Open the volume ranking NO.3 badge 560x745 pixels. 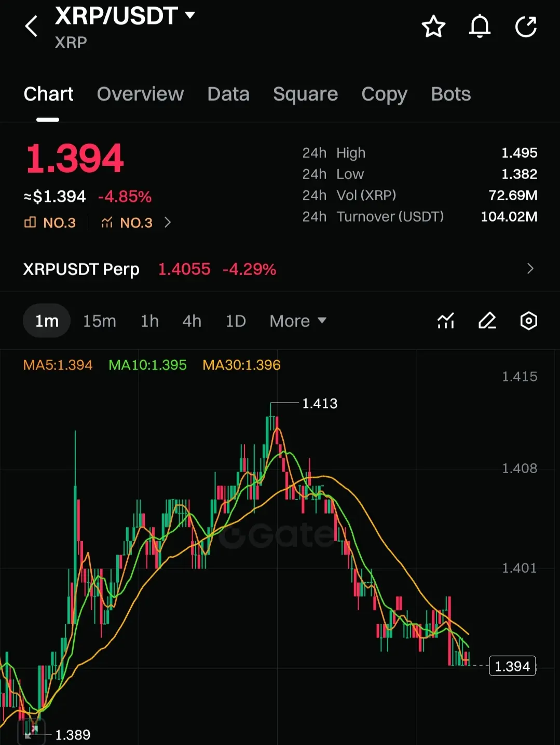click(x=50, y=223)
